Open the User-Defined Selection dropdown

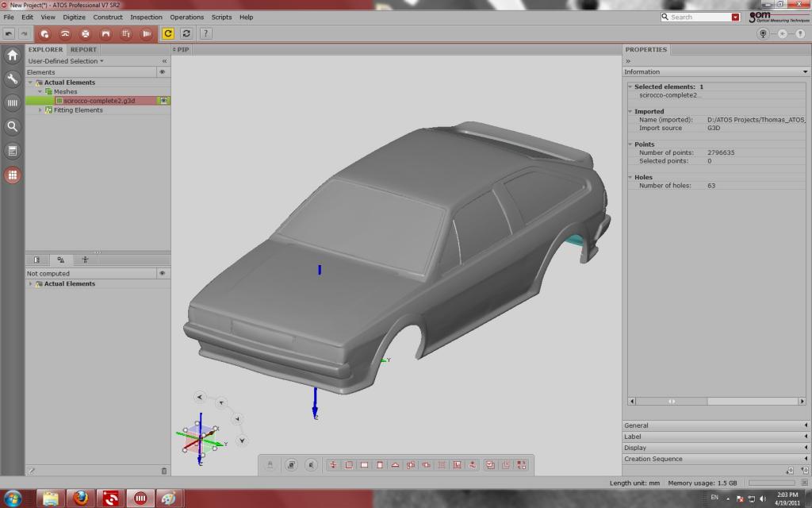65,61
